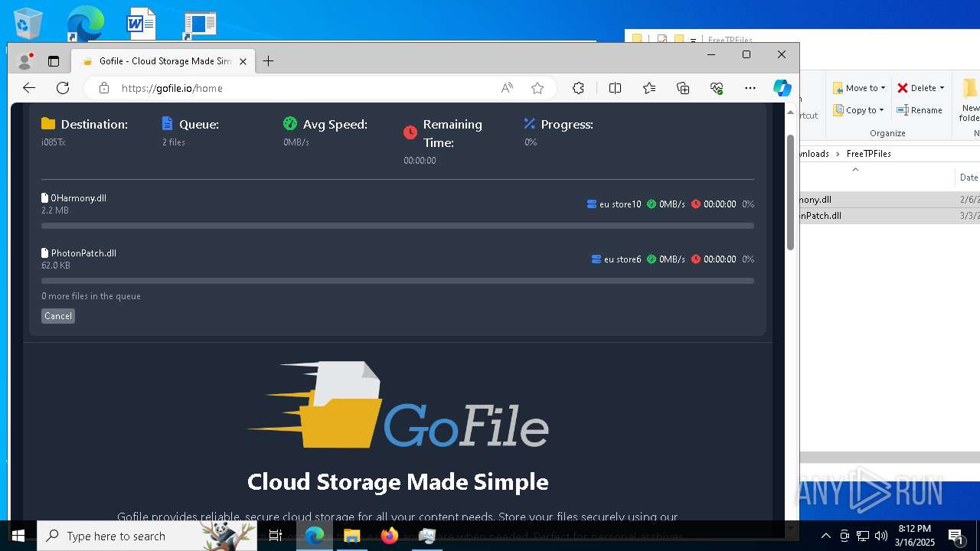Toggle Split screen icon in Edge

[x=615, y=88]
